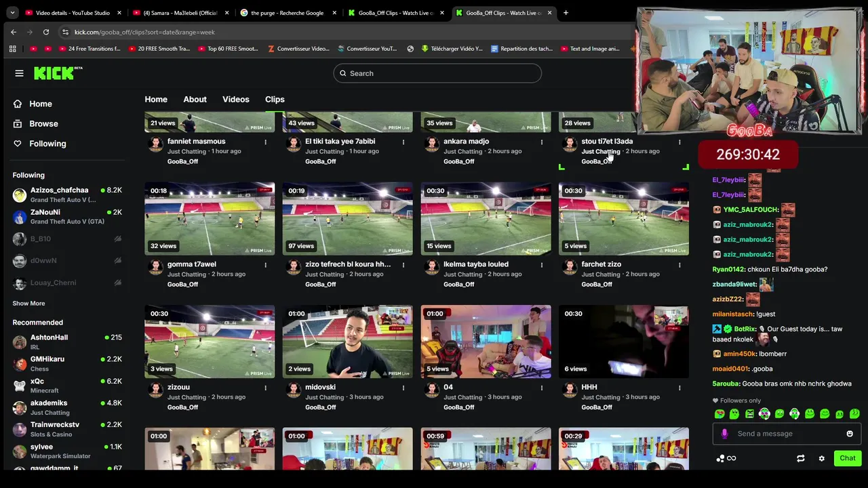
Task: Switch to the About tab
Action: click(195, 100)
